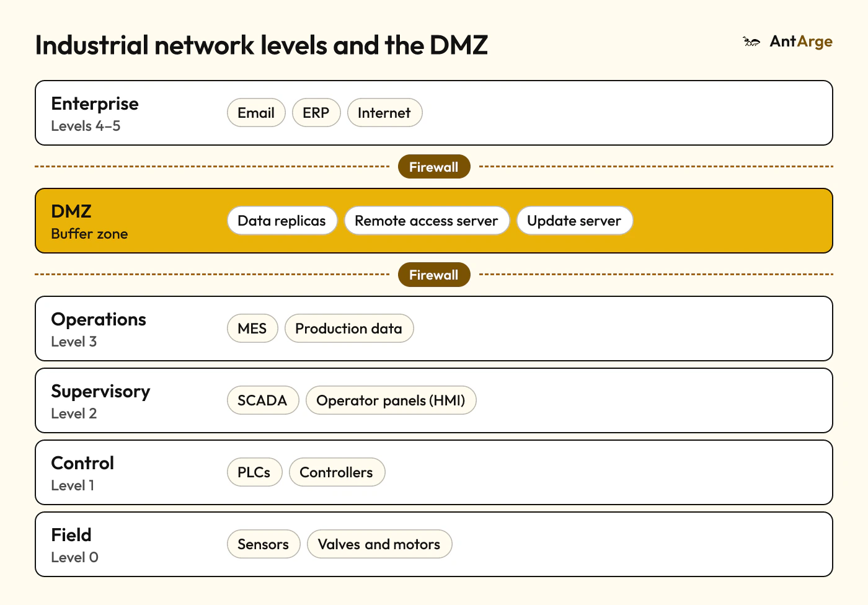
Task: Click the Remote access server chip
Action: pos(427,221)
